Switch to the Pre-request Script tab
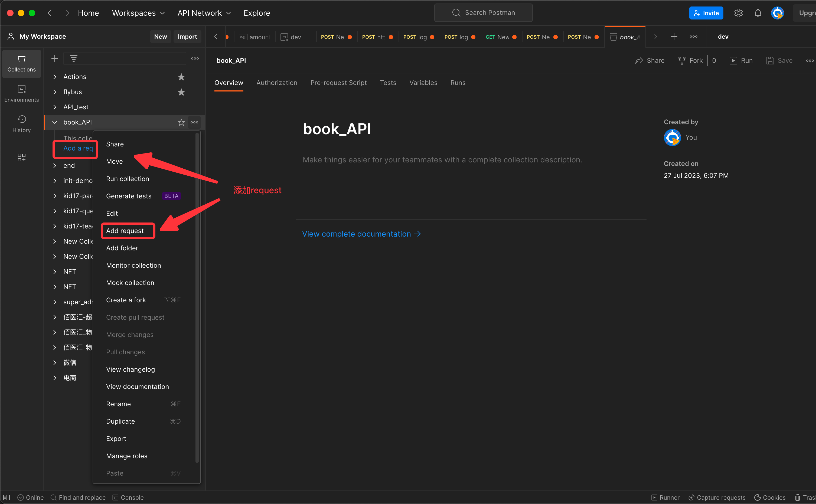The width and height of the screenshot is (816, 504). click(x=338, y=83)
